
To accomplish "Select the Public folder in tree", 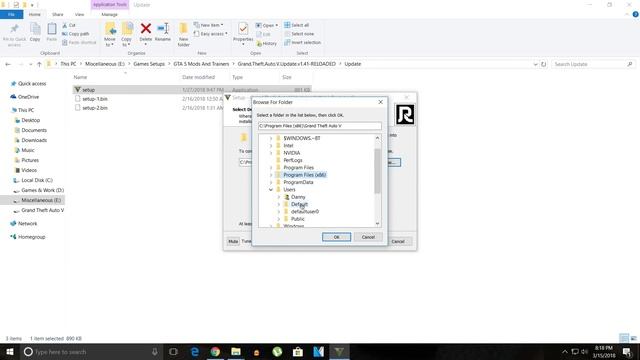I will 298,219.
